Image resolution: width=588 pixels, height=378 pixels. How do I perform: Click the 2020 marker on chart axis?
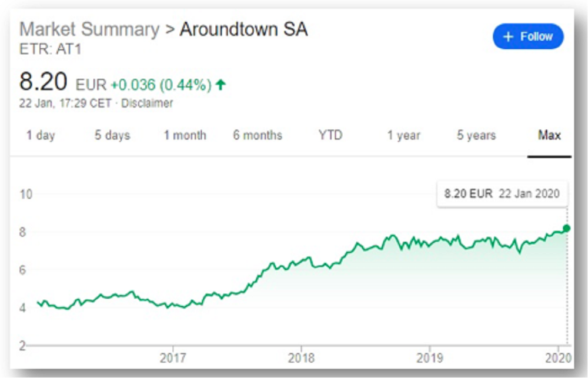558,358
